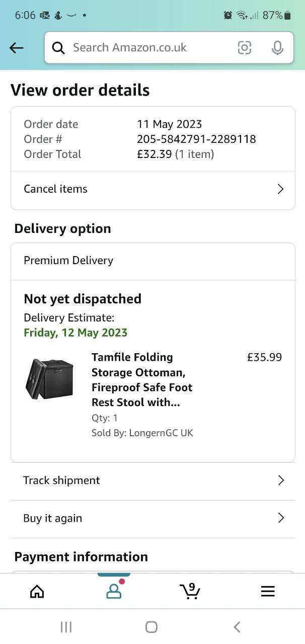Tap Buy it again row

(53, 518)
